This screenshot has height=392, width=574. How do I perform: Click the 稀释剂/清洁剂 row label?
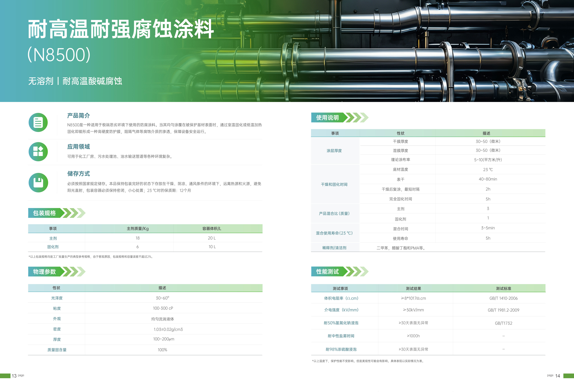334,248
